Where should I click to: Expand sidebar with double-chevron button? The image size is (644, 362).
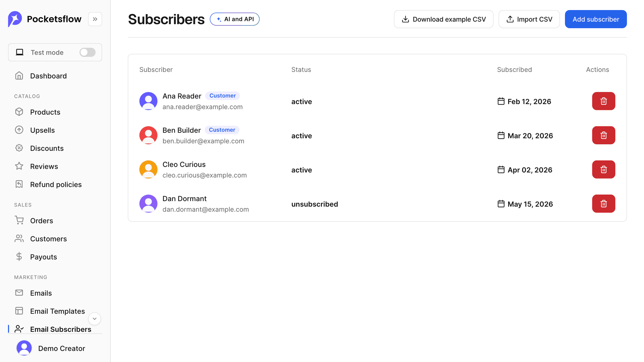click(95, 19)
